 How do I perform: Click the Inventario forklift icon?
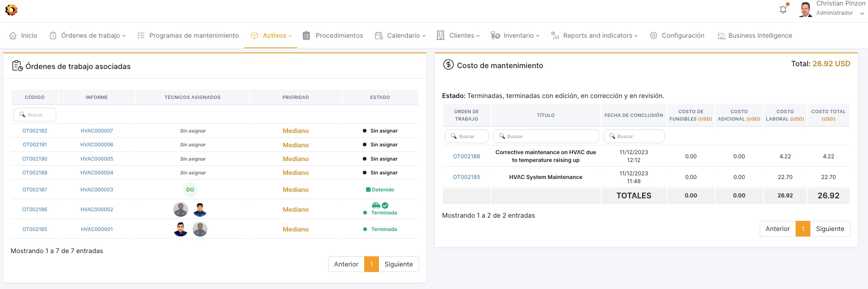pos(496,35)
